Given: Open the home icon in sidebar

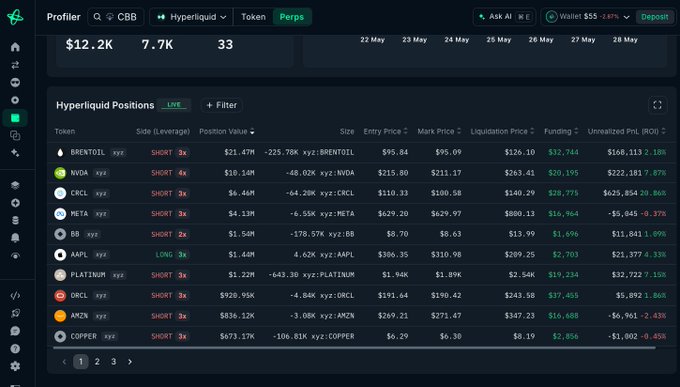Looking at the screenshot, I should 15,47.
